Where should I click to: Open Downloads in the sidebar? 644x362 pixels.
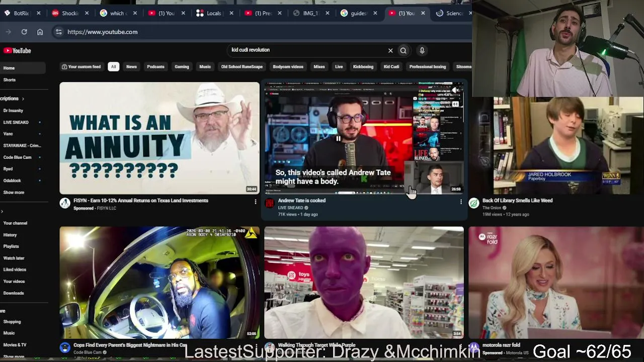[14, 293]
